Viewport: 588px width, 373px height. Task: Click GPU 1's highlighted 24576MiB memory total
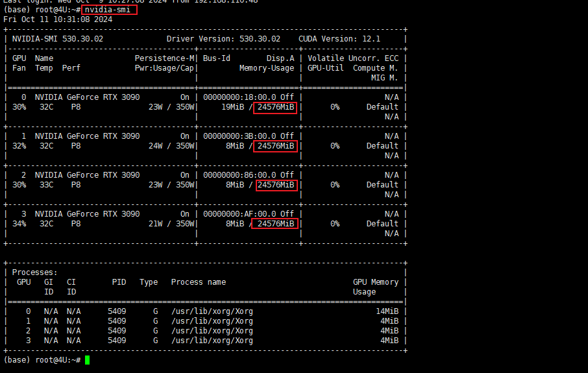pos(275,146)
